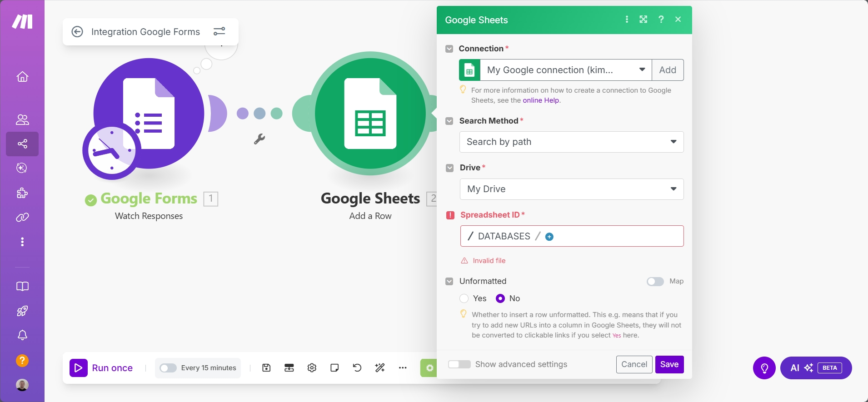Select No for Unformatted

pyautogui.click(x=500, y=298)
